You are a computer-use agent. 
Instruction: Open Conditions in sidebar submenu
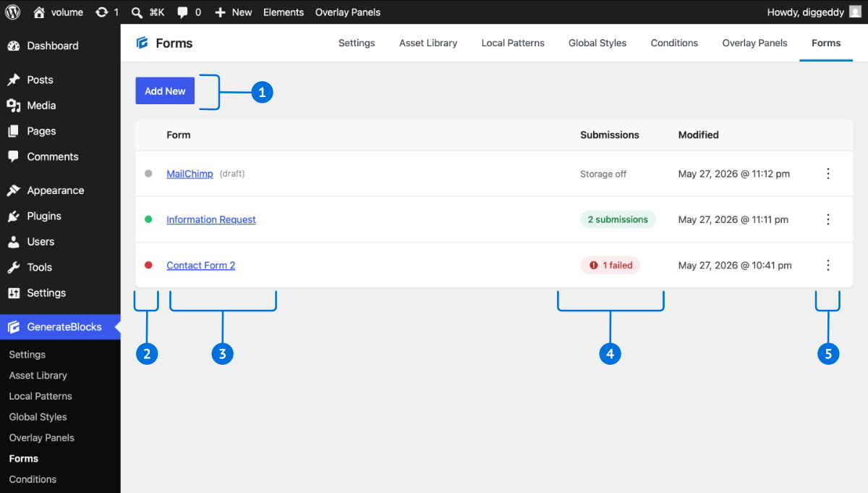tap(33, 479)
